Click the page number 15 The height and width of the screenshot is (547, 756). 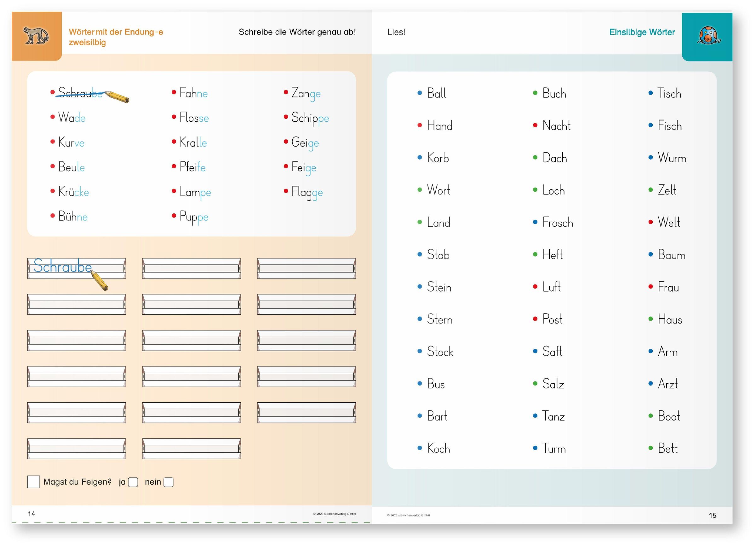click(712, 515)
